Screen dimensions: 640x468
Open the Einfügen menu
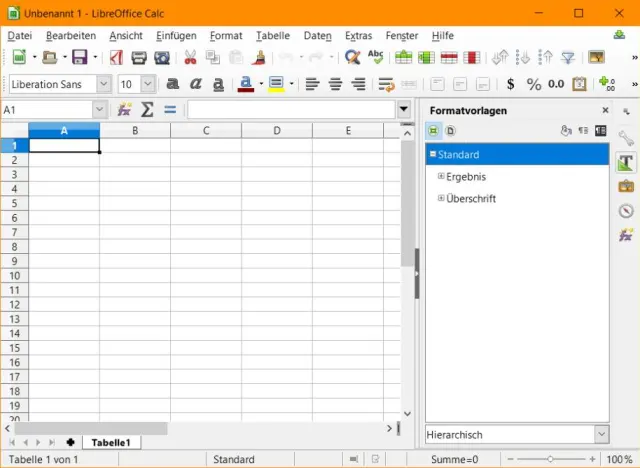click(x=176, y=35)
